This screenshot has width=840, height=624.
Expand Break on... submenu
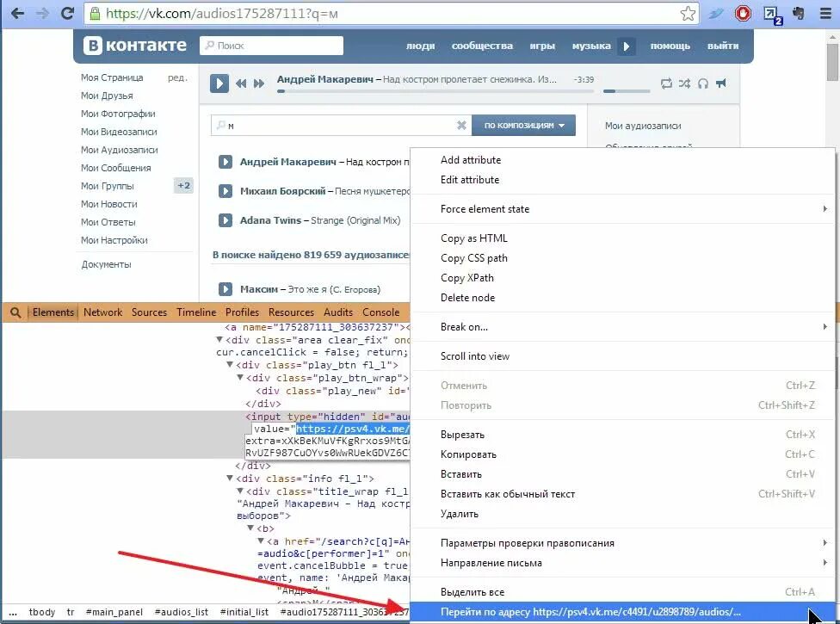coord(622,327)
